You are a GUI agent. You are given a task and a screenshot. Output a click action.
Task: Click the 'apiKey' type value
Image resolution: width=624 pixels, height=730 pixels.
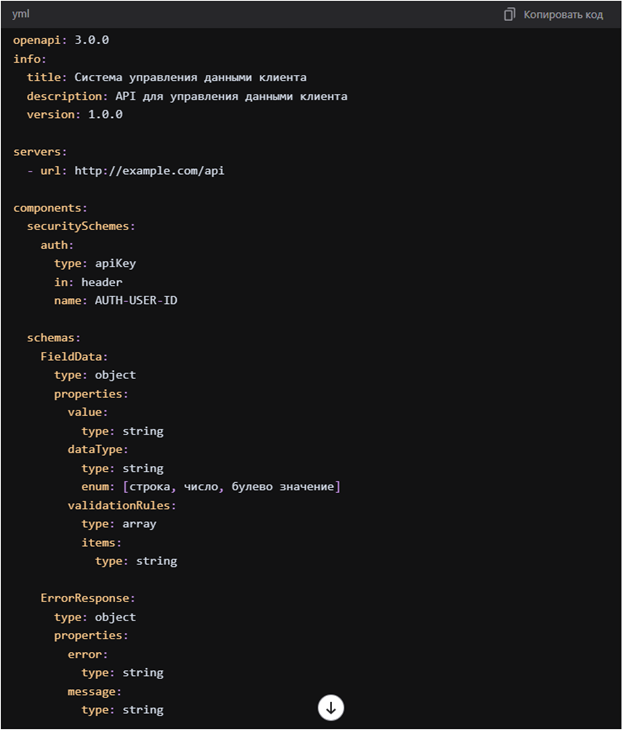(x=115, y=264)
